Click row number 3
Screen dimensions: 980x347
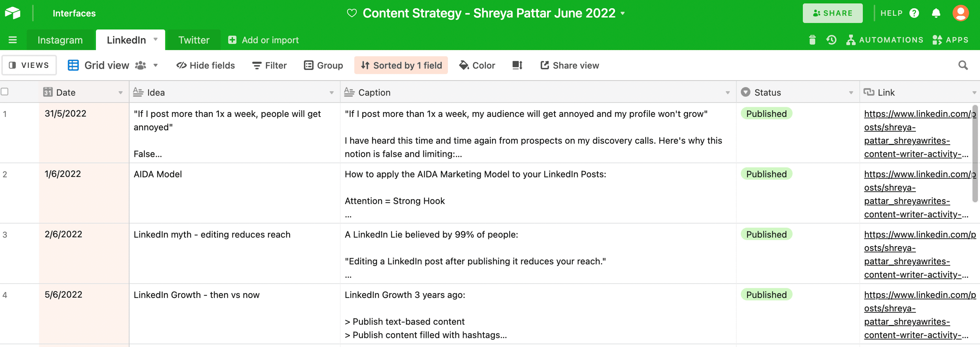point(5,235)
